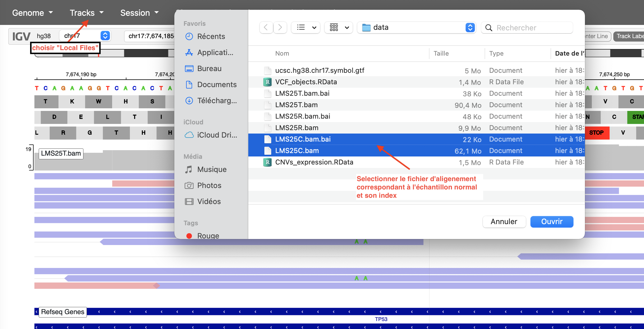Open the Genome menu
Image resolution: width=644 pixels, height=329 pixels.
click(32, 13)
